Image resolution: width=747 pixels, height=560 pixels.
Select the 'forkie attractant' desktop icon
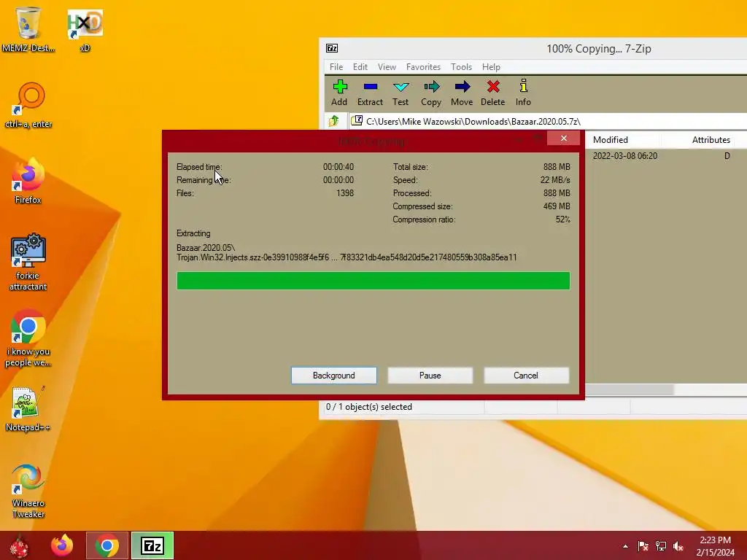click(x=28, y=262)
